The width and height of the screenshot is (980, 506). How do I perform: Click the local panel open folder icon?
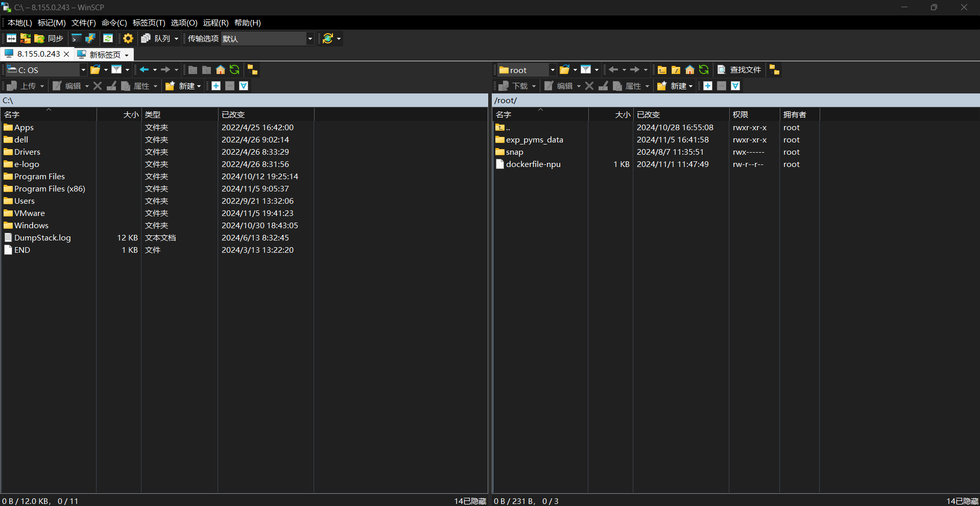[95, 70]
